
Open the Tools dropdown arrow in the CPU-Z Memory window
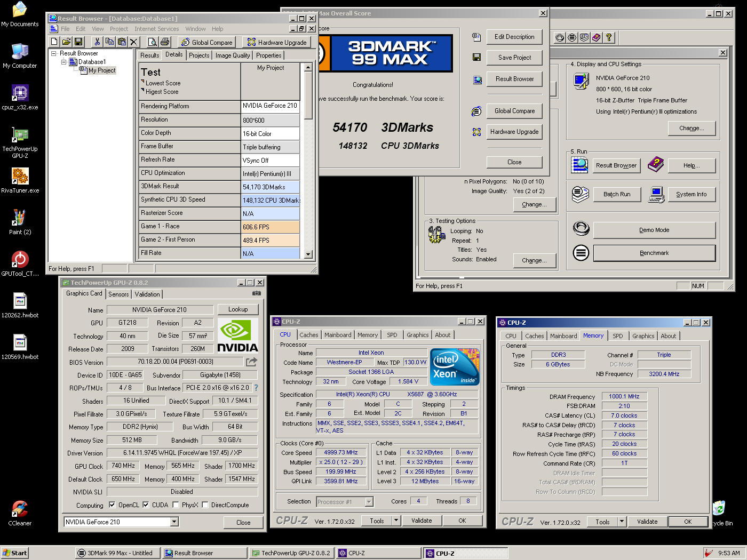(622, 522)
